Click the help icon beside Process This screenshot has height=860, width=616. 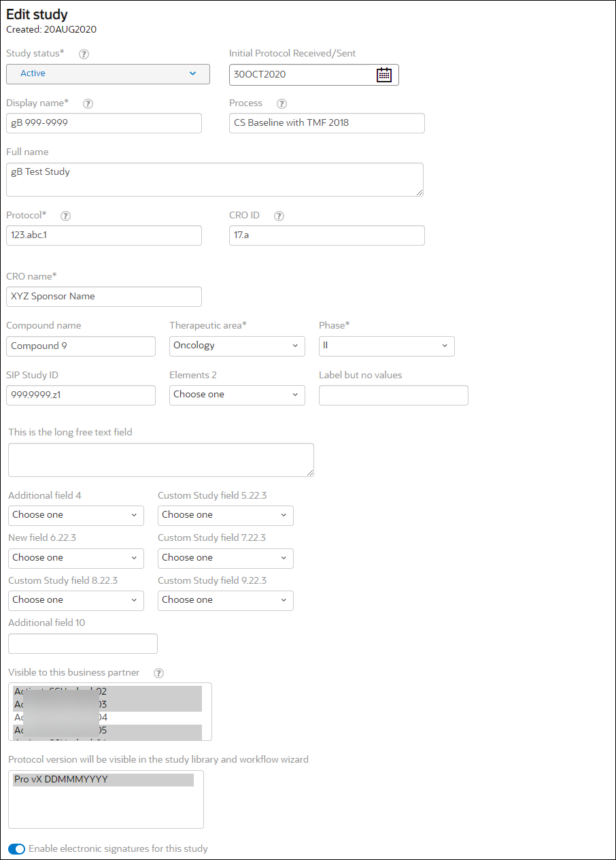(x=282, y=103)
